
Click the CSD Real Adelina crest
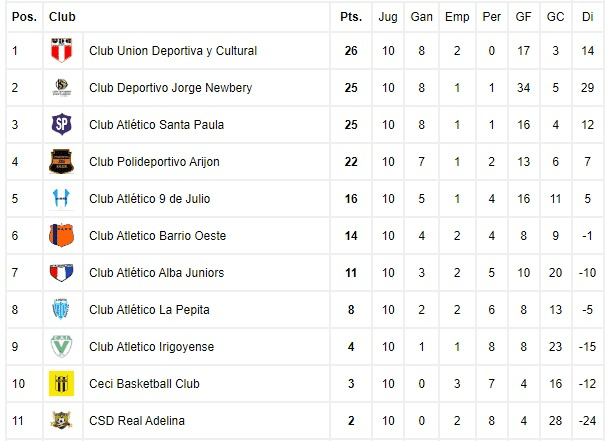pos(61,420)
